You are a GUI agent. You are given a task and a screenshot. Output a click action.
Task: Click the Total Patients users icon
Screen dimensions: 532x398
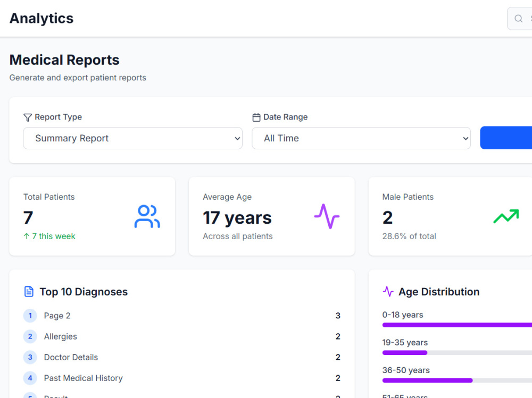coord(147,216)
